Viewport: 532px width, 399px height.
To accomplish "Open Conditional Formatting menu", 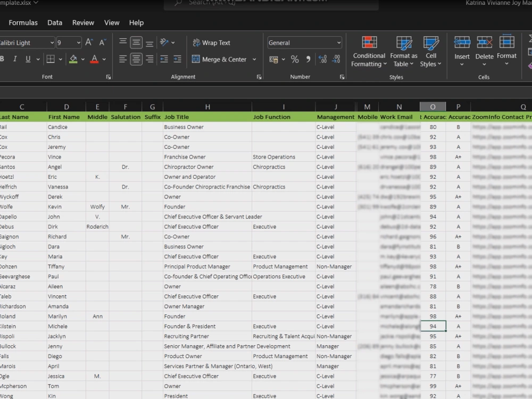I will pos(369,51).
